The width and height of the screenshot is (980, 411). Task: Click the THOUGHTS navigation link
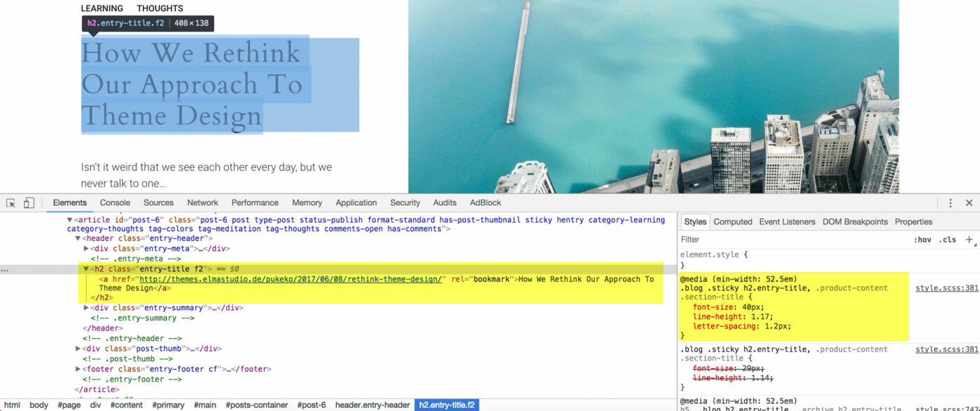[x=159, y=8]
